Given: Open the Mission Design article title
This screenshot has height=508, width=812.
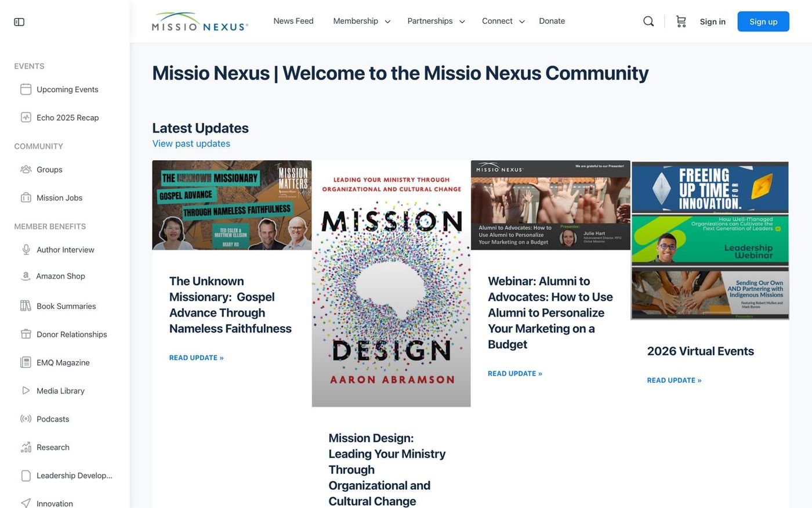Looking at the screenshot, I should coord(387,470).
